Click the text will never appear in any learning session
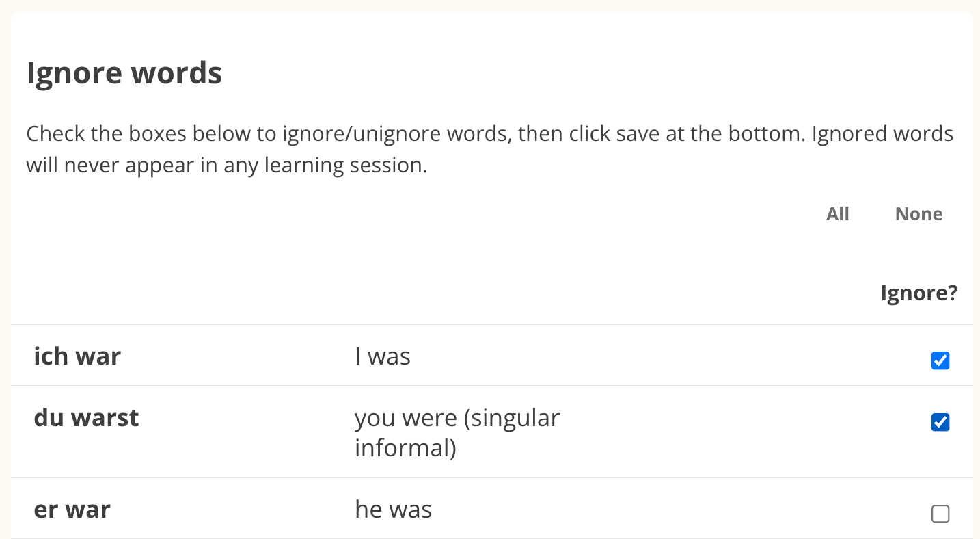The height and width of the screenshot is (539, 980). point(226,166)
